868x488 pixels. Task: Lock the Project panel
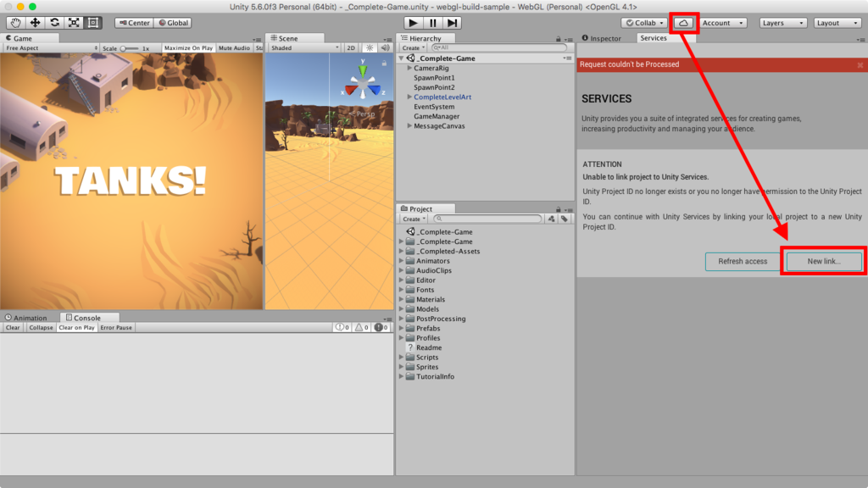[x=558, y=209]
